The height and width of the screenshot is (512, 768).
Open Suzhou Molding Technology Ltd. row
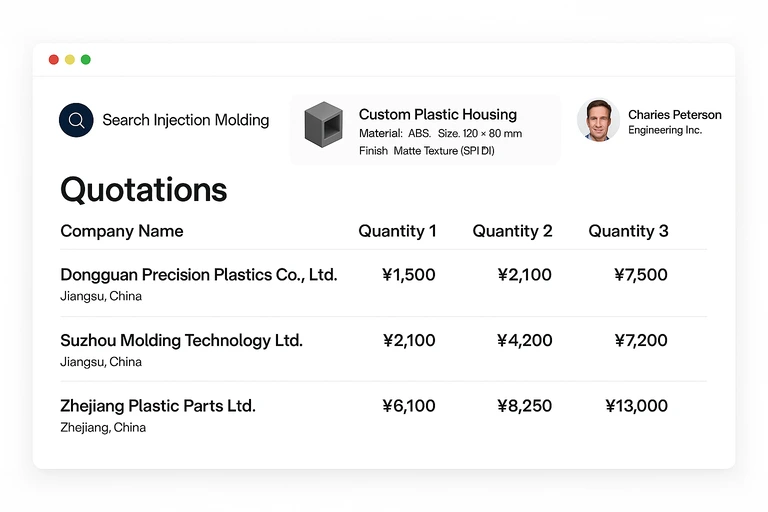[181, 340]
